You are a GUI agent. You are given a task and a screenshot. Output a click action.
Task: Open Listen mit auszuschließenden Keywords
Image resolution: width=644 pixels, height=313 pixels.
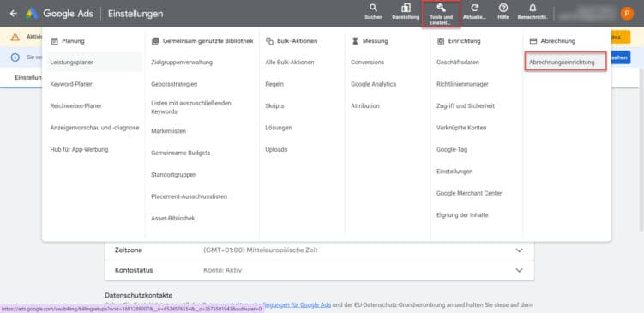191,107
